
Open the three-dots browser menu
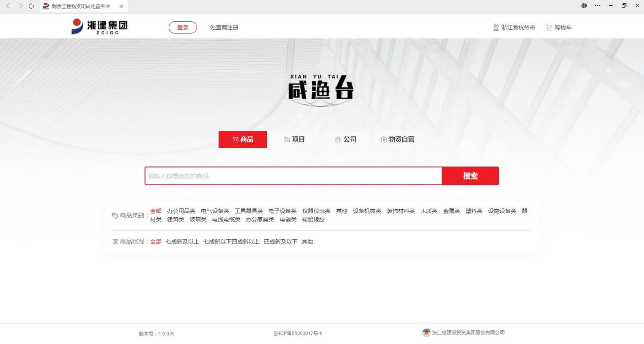598,6
